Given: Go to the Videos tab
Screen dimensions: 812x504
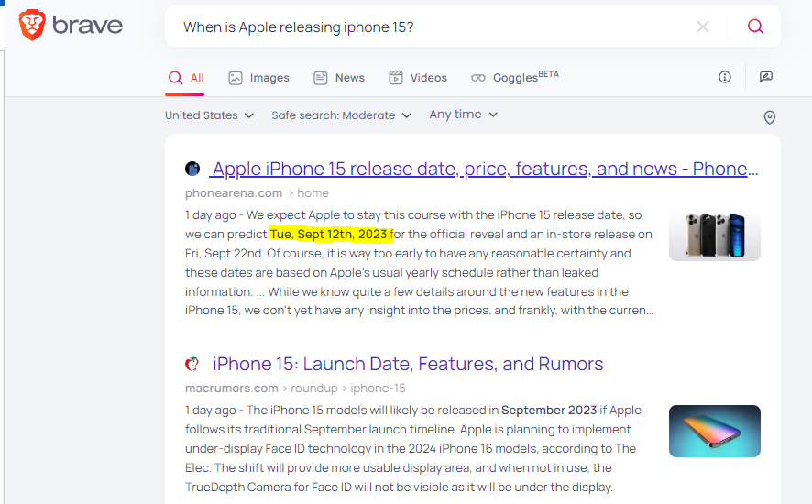Looking at the screenshot, I should tap(418, 78).
